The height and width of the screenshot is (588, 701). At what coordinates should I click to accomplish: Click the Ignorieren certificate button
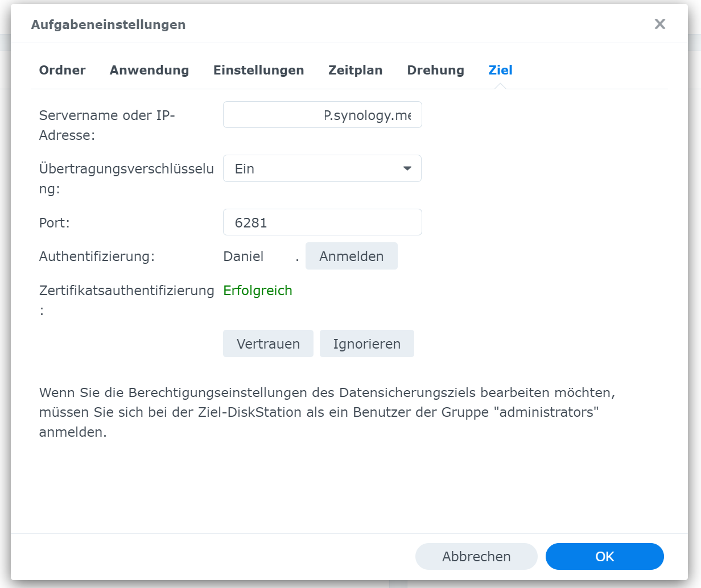366,344
